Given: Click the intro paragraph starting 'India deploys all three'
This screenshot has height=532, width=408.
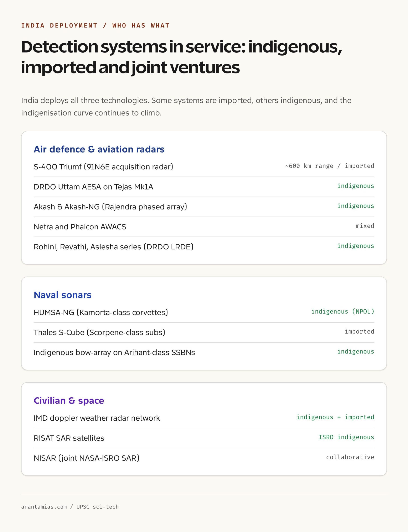Looking at the screenshot, I should [x=186, y=106].
